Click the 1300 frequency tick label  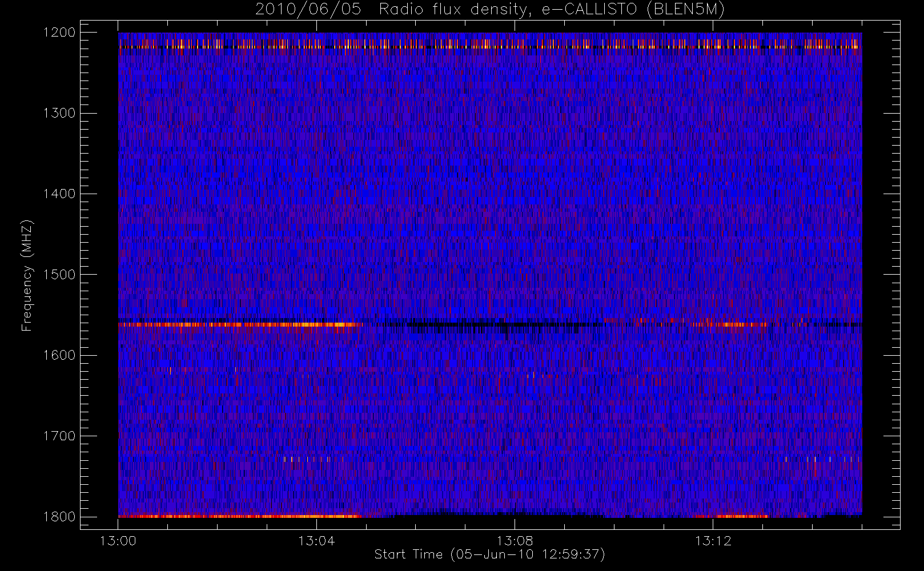click(x=59, y=113)
